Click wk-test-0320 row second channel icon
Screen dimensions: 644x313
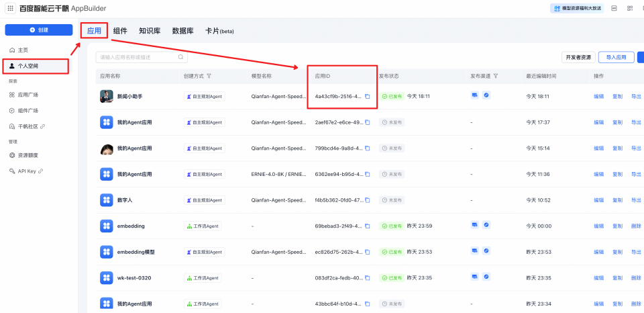coord(486,277)
